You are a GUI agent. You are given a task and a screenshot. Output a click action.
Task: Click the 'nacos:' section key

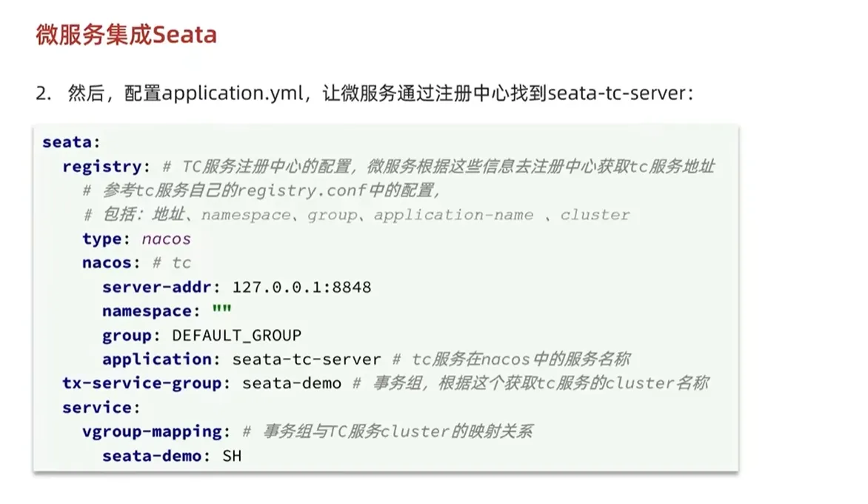[111, 263]
